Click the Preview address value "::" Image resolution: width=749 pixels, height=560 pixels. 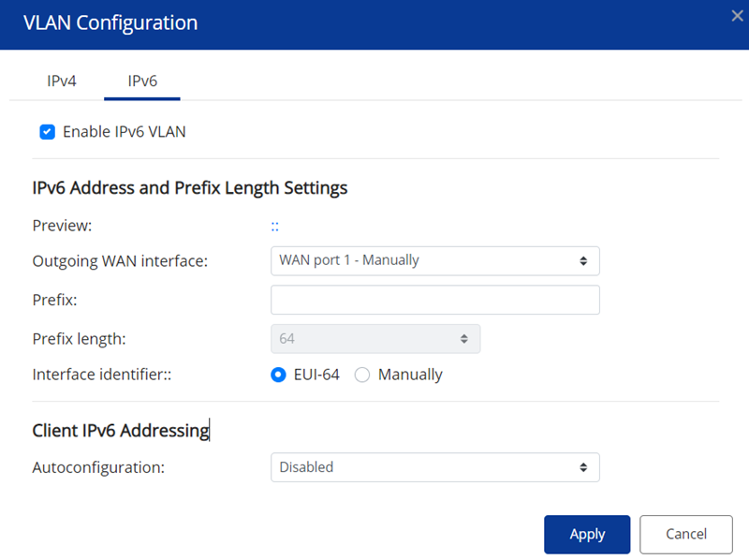pos(275,226)
